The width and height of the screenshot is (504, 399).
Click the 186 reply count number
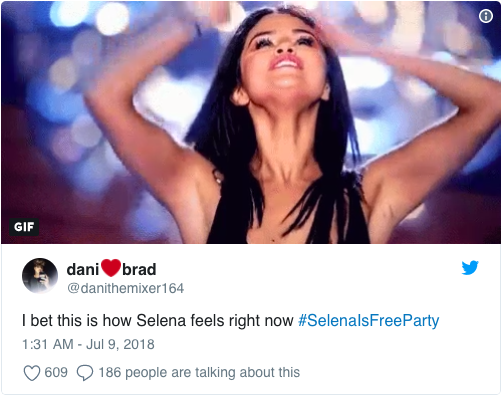[x=110, y=372]
